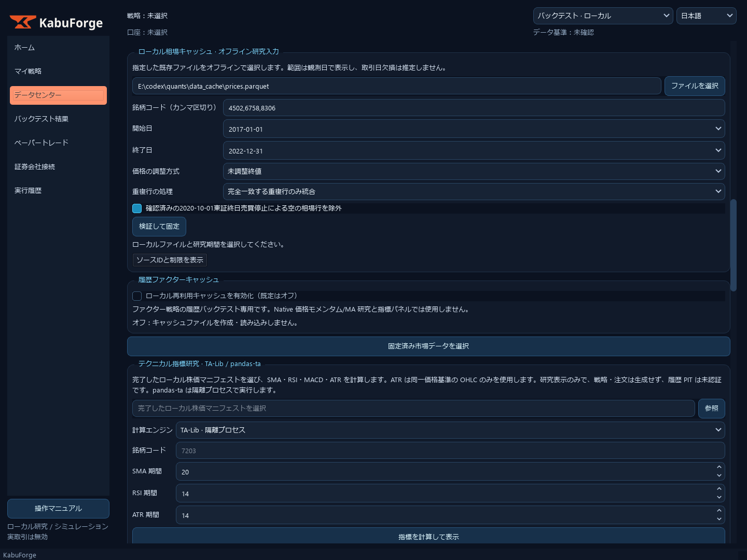Viewport: 747px width, 560px height.
Task: Decrease the SMA 期間 value by one step
Action: coord(719,475)
